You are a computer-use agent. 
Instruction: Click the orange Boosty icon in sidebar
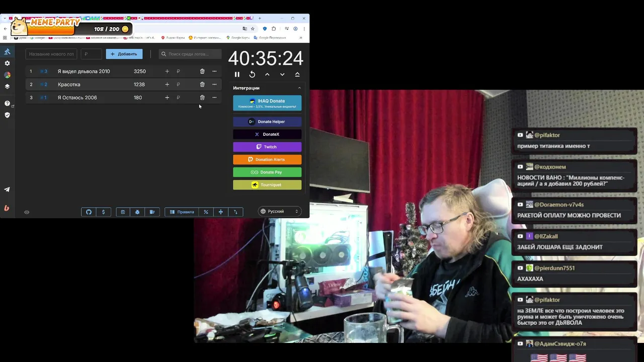coord(7,208)
